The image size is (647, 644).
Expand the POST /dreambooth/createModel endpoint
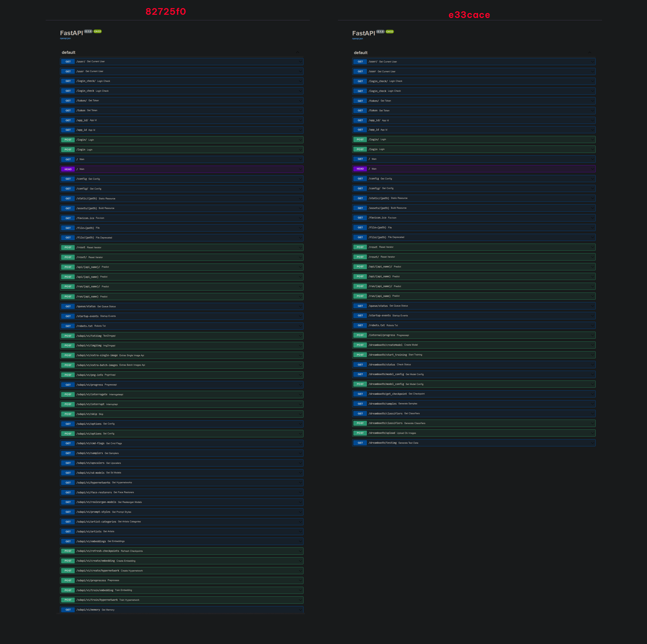click(x=593, y=345)
